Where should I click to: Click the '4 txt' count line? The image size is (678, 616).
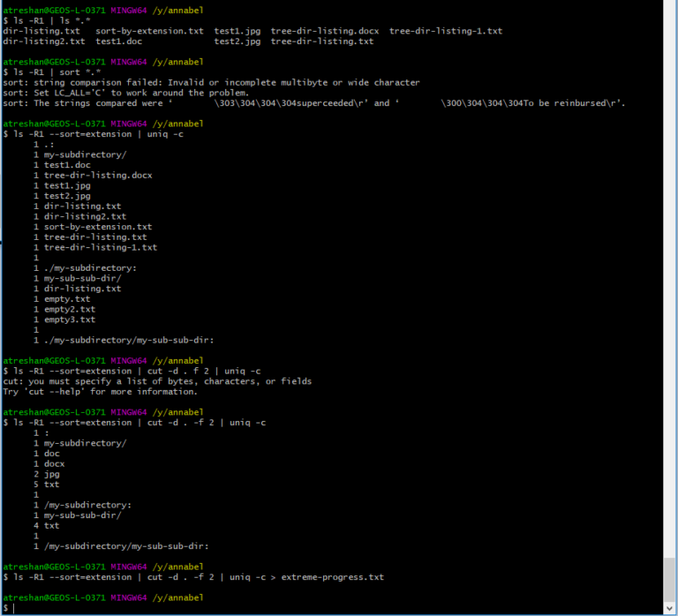[x=47, y=525]
